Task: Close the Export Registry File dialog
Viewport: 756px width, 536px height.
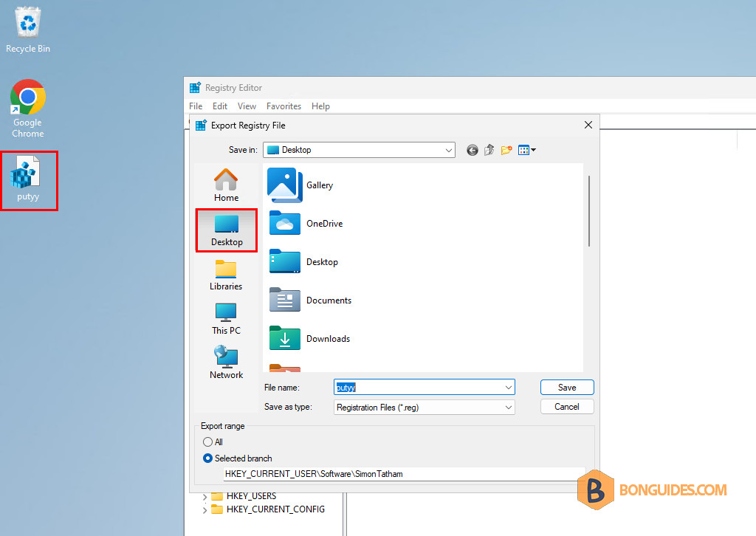Action: 588,126
